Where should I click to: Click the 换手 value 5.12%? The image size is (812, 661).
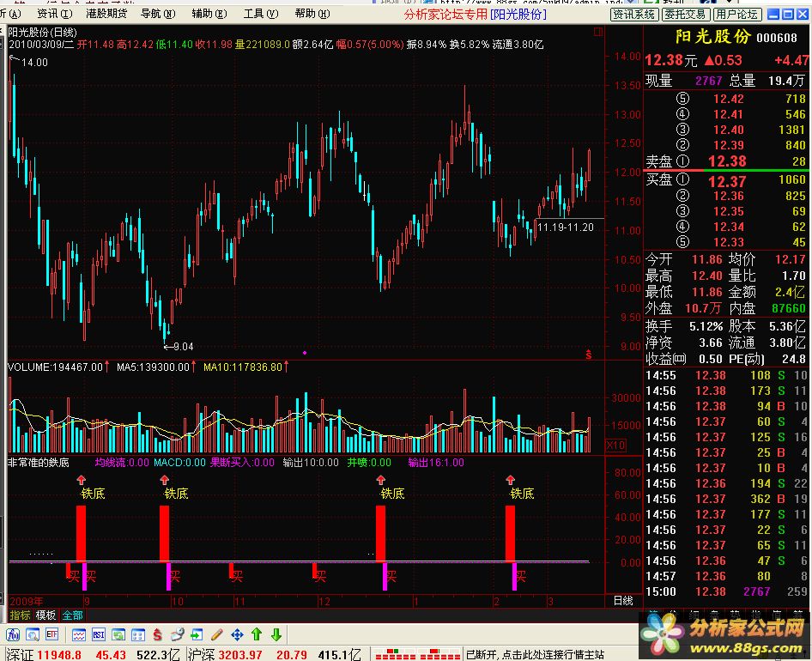(x=706, y=326)
